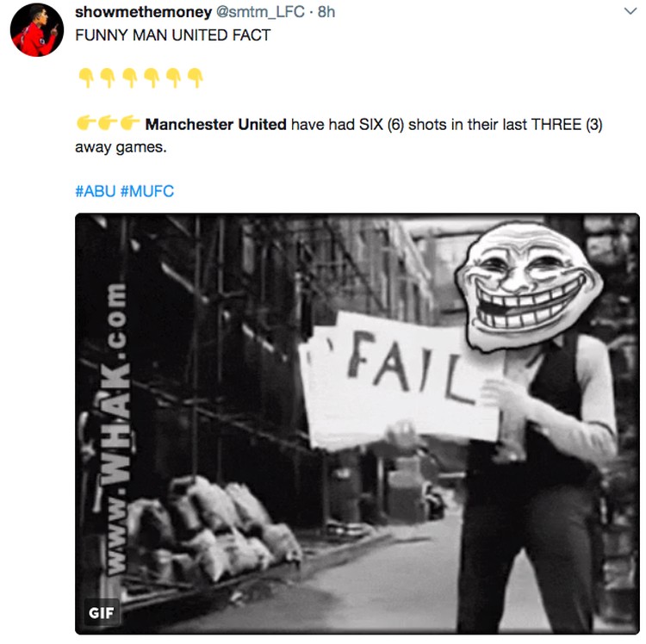Click the first pointing-down hand emoji
Screen dimensions: 646x644
86,77
